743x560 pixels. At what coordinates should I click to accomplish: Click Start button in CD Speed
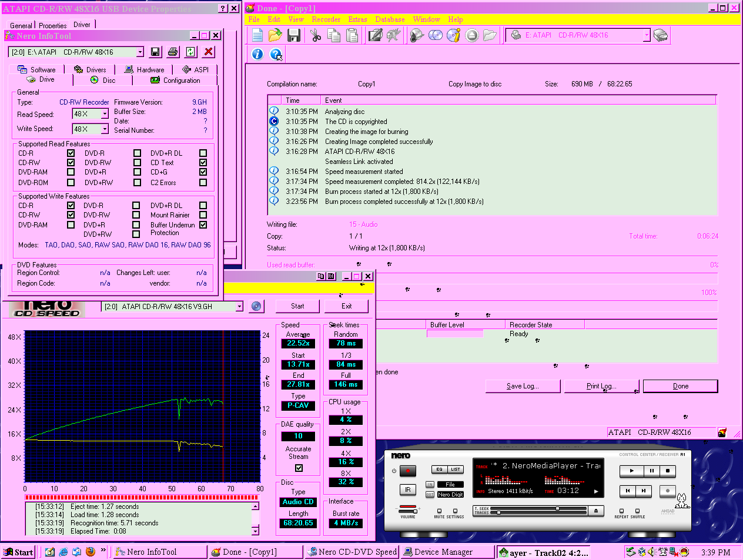297,306
